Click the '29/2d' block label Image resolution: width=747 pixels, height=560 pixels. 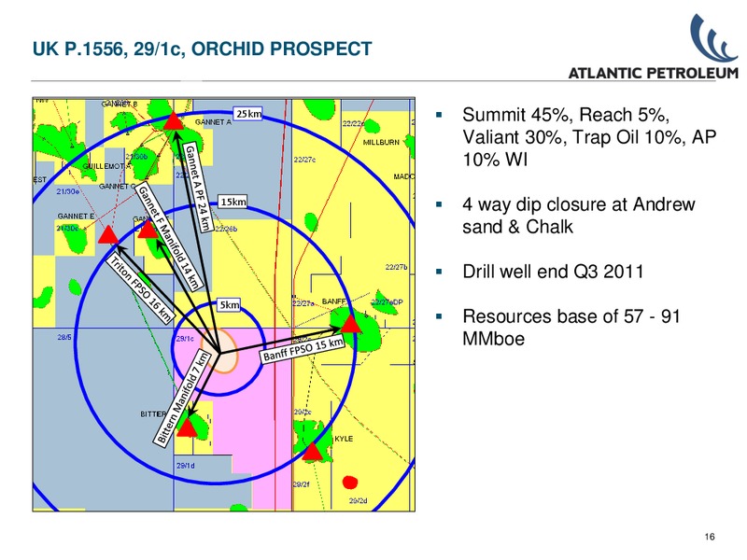coord(359,501)
